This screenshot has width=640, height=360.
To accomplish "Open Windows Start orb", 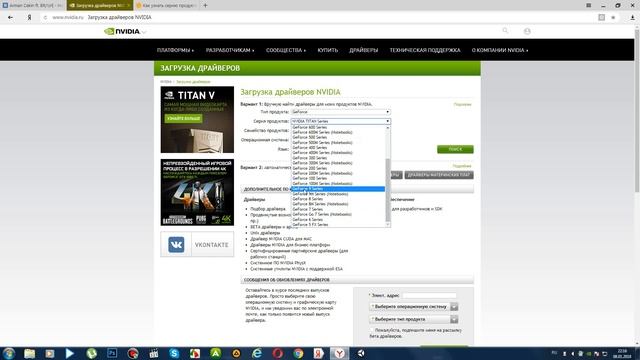I will pos(9,353).
